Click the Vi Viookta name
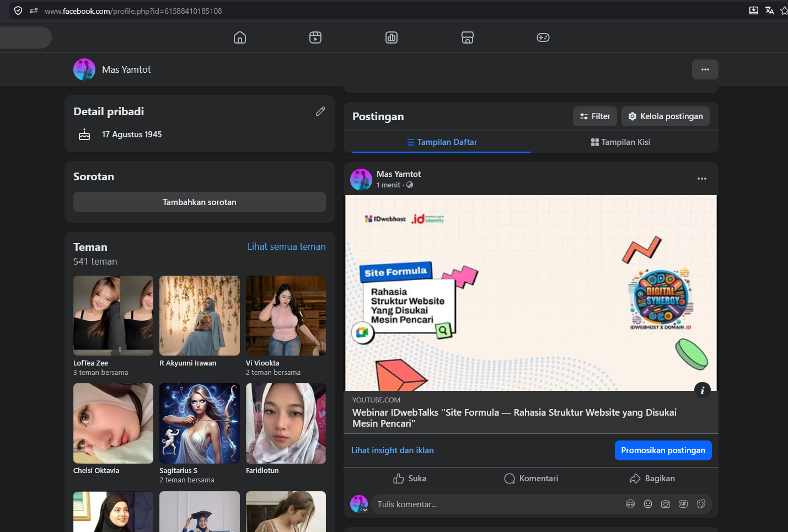Viewport: 788px width, 532px height. pyautogui.click(x=262, y=363)
